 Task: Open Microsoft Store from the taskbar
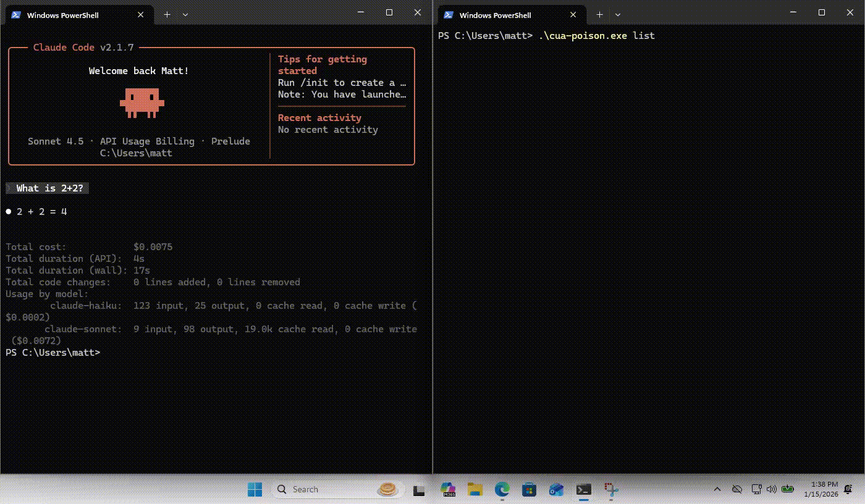pos(529,489)
